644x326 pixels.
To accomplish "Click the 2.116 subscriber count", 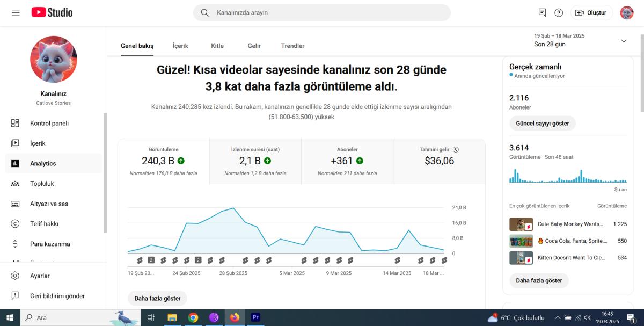I will click(519, 98).
